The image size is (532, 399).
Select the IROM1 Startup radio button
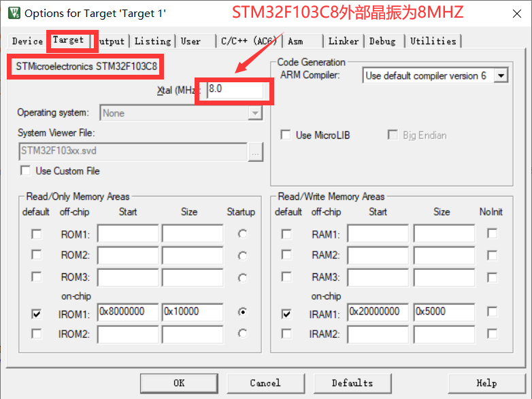(242, 311)
